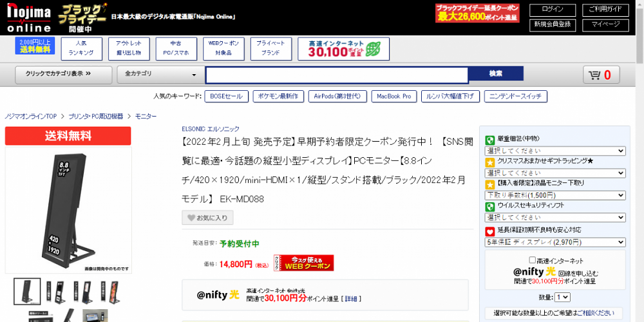Click the 2,000円以上 送料無料 badge
The width and height of the screenshot is (644, 322).
click(x=35, y=46)
